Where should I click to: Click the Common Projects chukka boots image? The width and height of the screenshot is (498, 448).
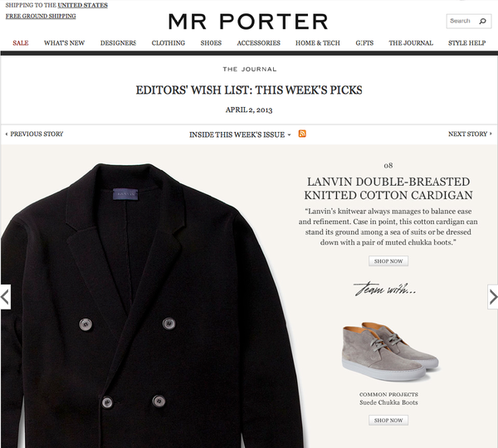(391, 351)
